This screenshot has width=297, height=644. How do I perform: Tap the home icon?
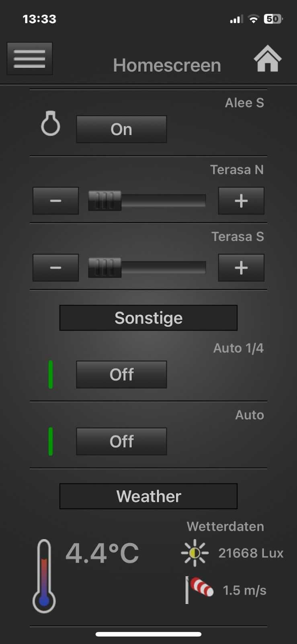pyautogui.click(x=267, y=59)
